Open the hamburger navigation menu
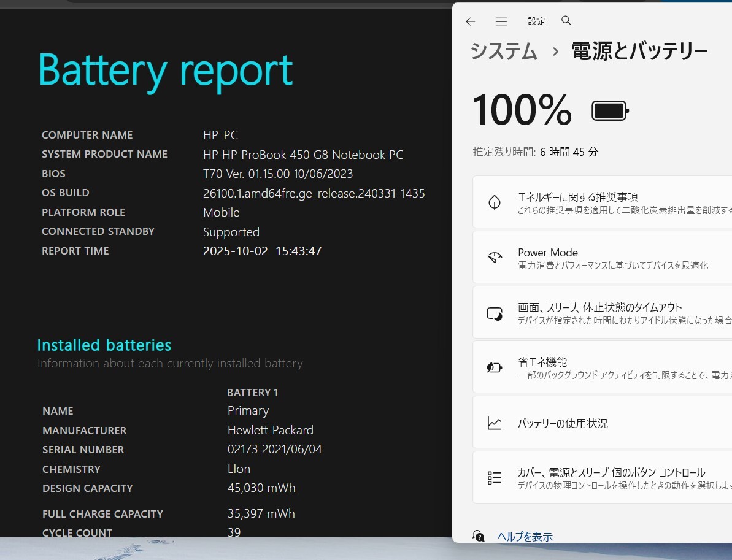This screenshot has width=732, height=560. (x=501, y=21)
